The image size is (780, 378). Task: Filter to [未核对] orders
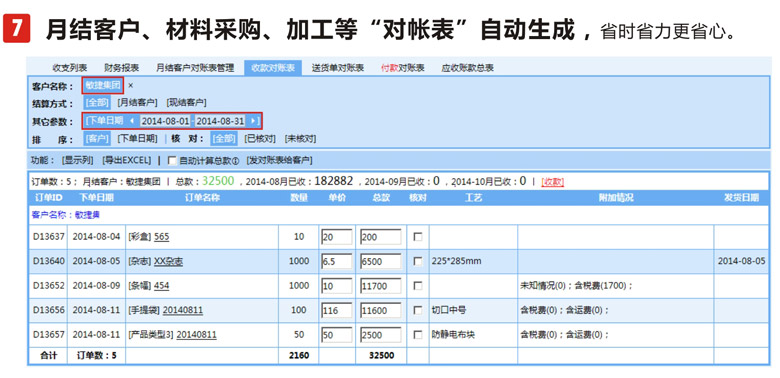(300, 139)
